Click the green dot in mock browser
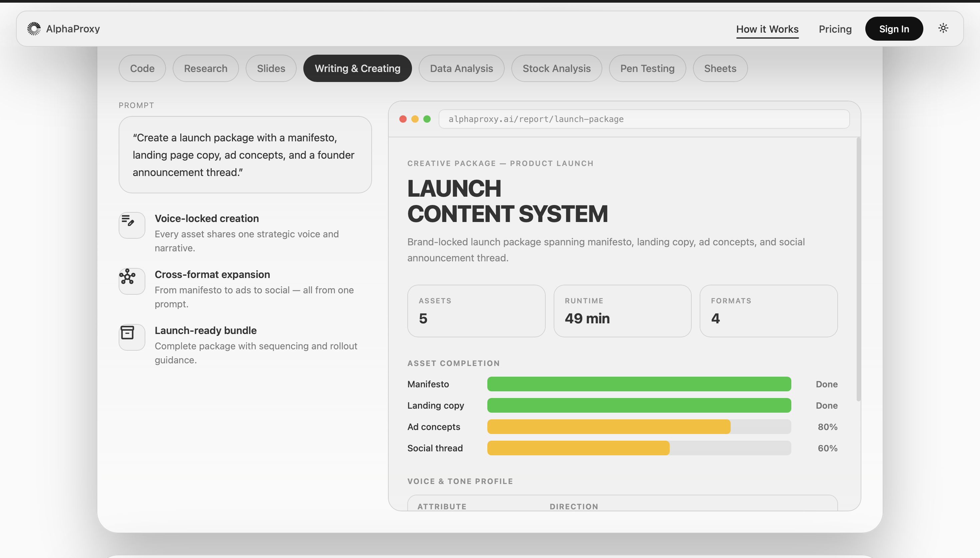980x558 pixels. click(x=427, y=119)
